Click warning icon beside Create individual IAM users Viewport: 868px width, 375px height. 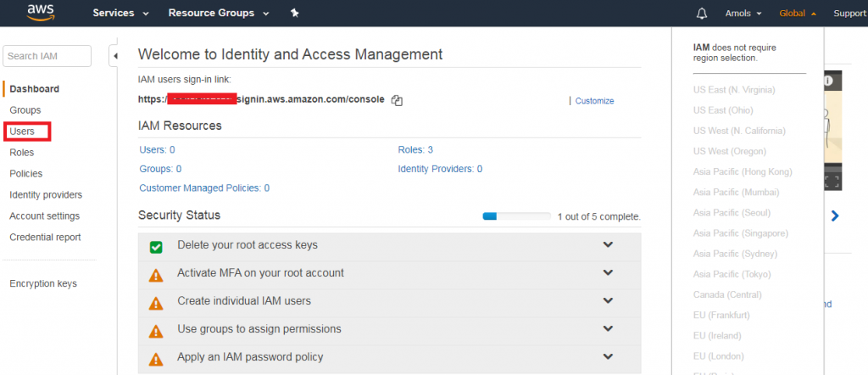[156, 304]
